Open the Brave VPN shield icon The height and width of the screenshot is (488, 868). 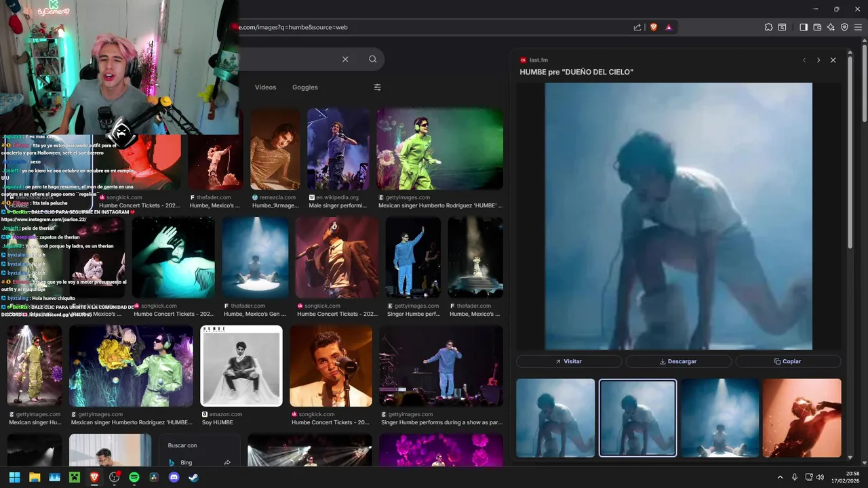(844, 27)
